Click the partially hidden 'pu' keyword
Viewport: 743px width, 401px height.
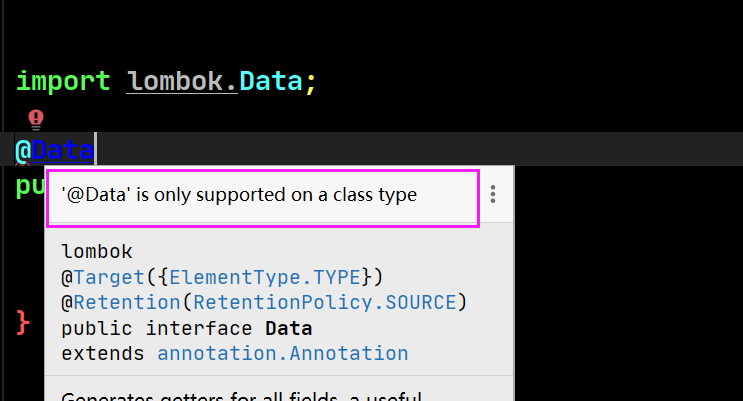click(x=30, y=186)
